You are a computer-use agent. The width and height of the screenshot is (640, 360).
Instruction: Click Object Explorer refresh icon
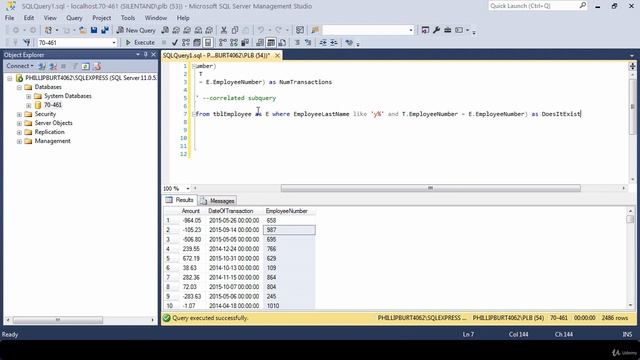(86, 66)
